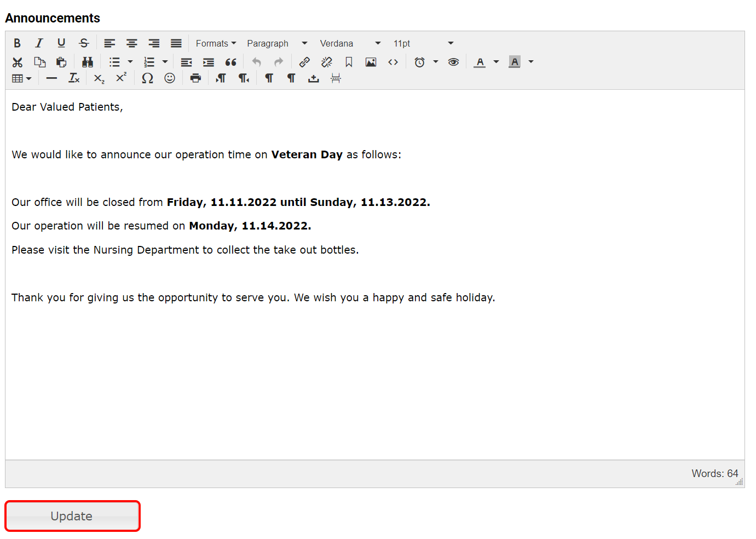
Task: Click the preview eye icon
Action: pyautogui.click(x=453, y=62)
